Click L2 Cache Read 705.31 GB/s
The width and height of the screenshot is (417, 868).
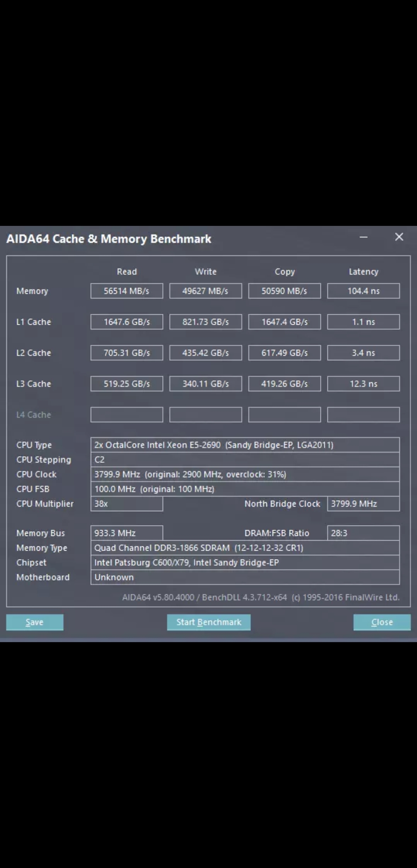click(127, 353)
